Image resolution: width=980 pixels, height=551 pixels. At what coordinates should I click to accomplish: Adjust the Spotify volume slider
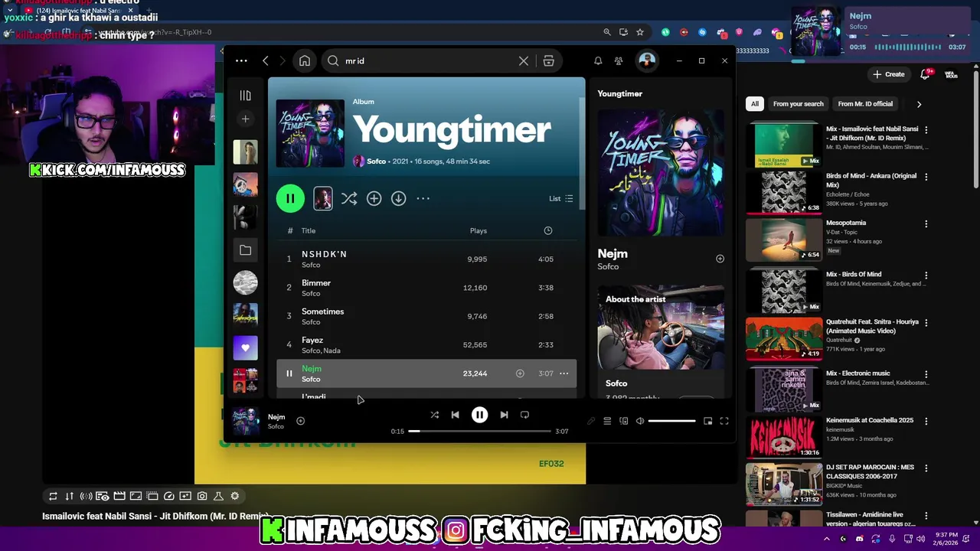click(x=671, y=421)
